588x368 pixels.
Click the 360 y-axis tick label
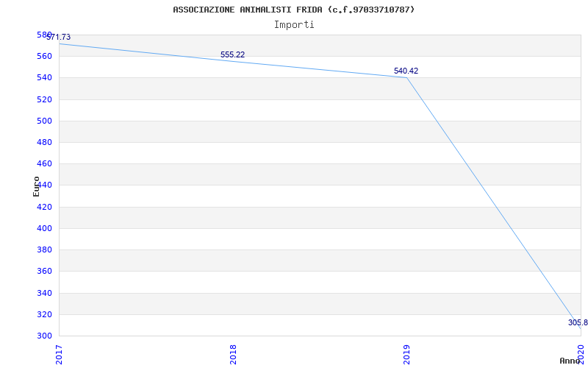(44, 271)
